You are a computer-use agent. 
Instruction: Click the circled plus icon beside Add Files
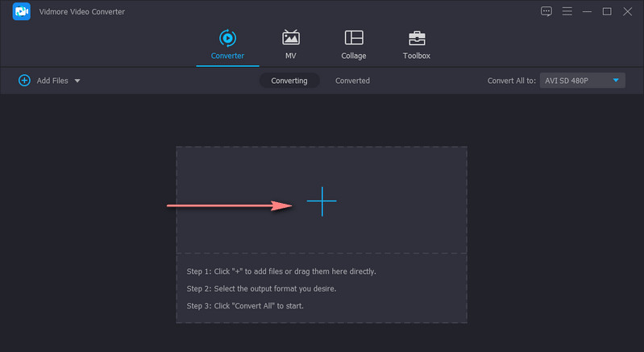coord(24,81)
